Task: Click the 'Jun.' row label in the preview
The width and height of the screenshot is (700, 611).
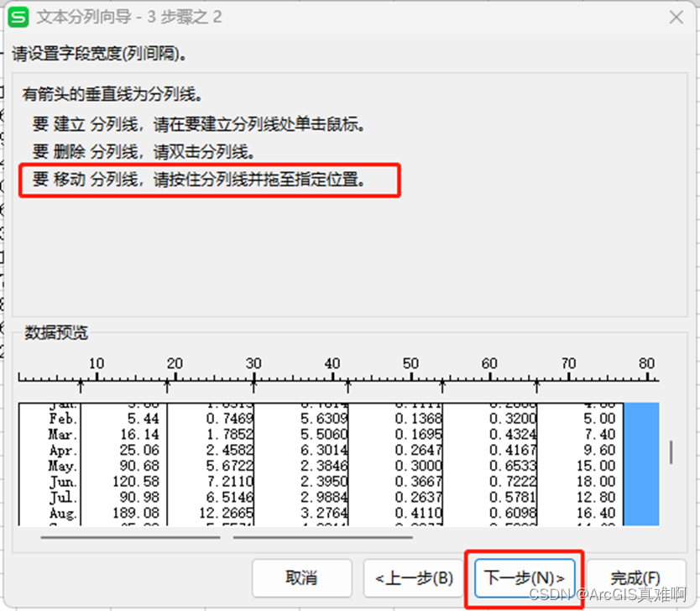Action: [64, 482]
